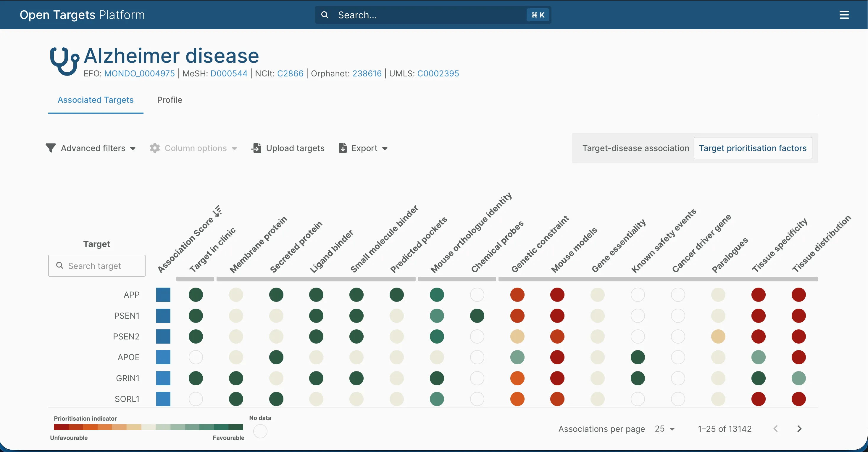Go to next page of associations
Image resolution: width=868 pixels, height=452 pixels.
799,429
